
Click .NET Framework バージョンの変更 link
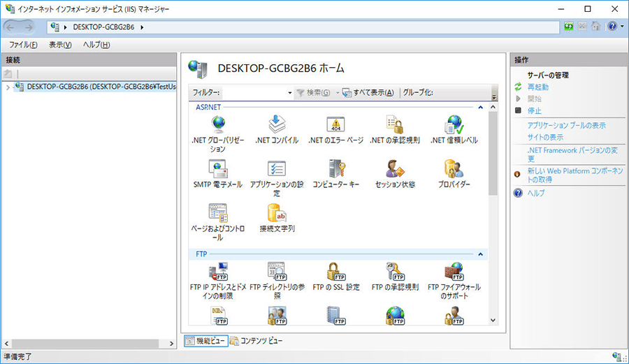(x=572, y=154)
